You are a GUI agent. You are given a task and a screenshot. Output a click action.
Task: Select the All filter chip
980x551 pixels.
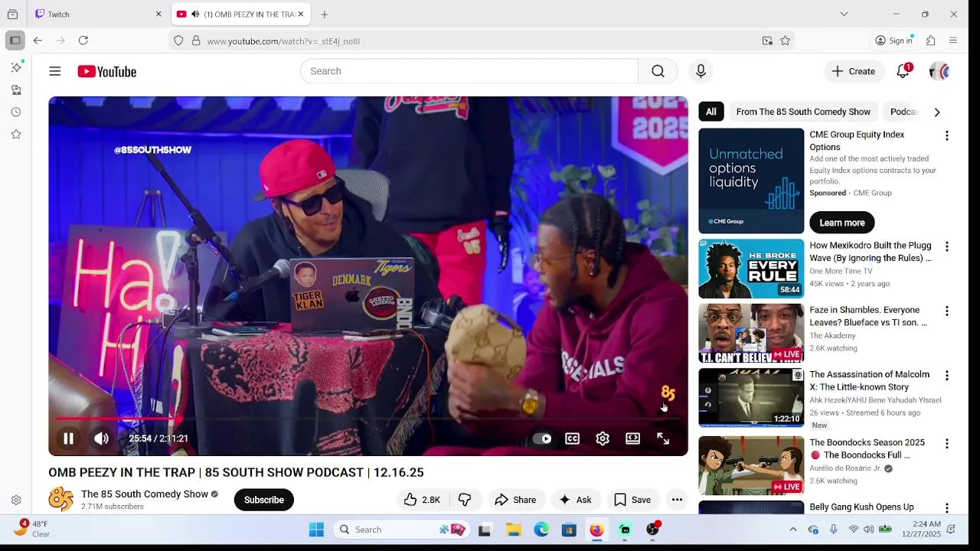711,112
